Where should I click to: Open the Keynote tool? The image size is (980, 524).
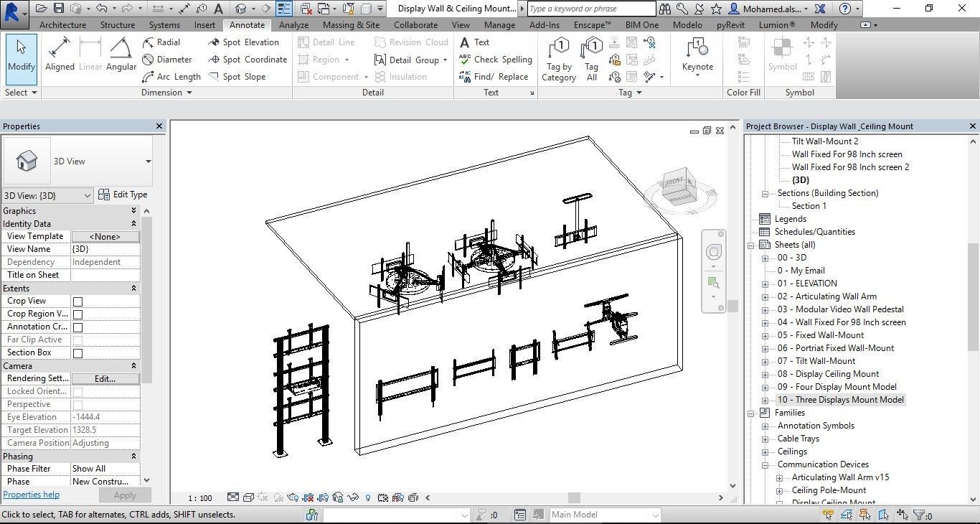pos(696,57)
